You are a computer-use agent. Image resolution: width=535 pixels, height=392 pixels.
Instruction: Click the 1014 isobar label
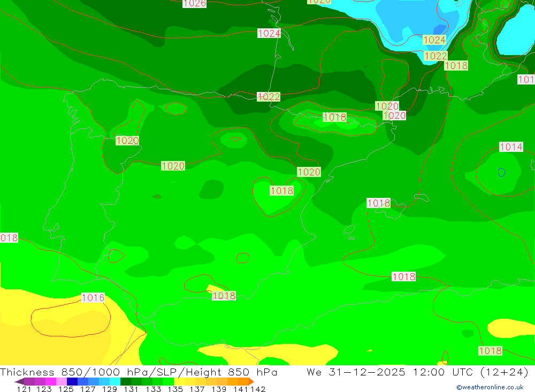click(511, 147)
